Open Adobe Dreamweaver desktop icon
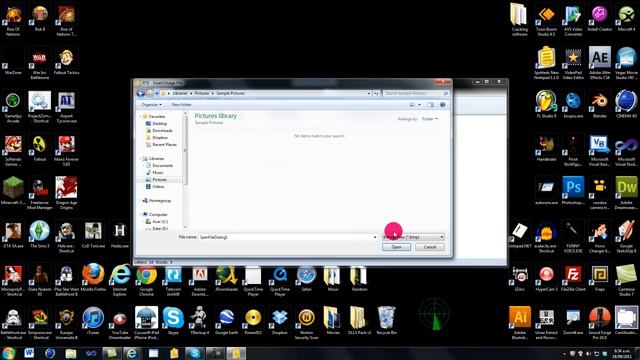640x360 pixels. [x=627, y=193]
